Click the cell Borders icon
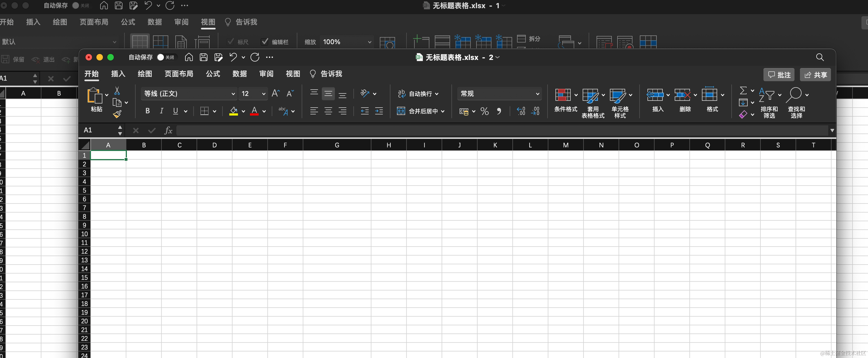868x358 pixels. [204, 111]
